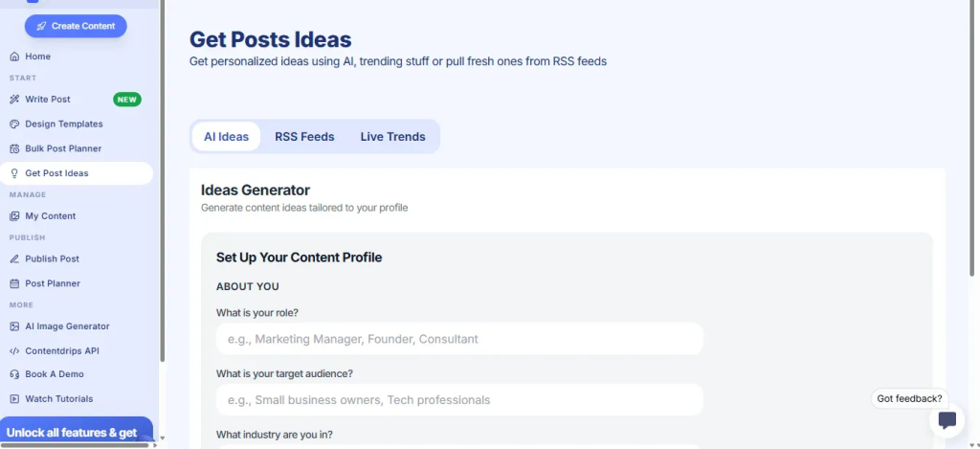Select the AI Ideas tab
The height and width of the screenshot is (449, 980).
[226, 137]
